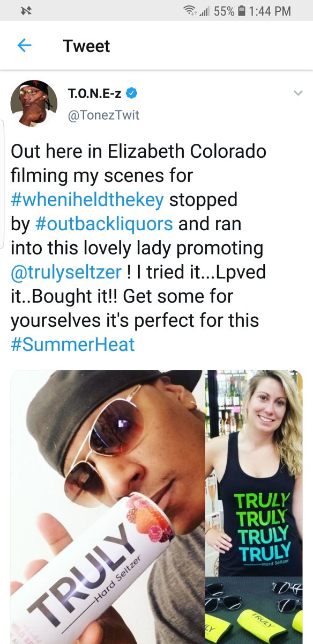View the selfie photo with Truly can

click(107, 507)
